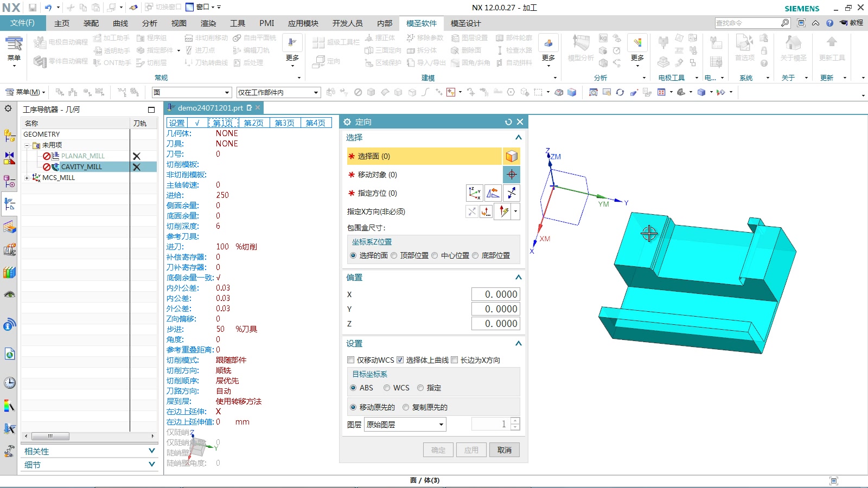868x488 pixels.
Task: Enable the 仅移动WCS checkbox
Action: [x=350, y=360]
